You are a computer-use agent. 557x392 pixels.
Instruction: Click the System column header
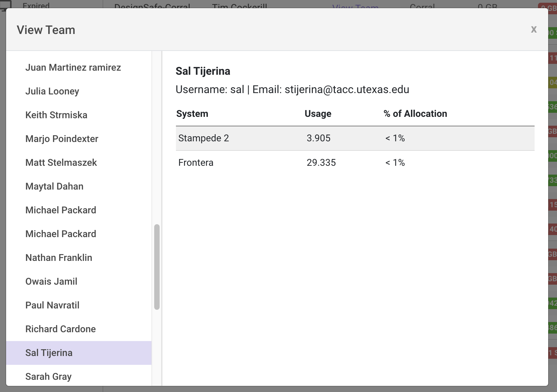tap(192, 114)
